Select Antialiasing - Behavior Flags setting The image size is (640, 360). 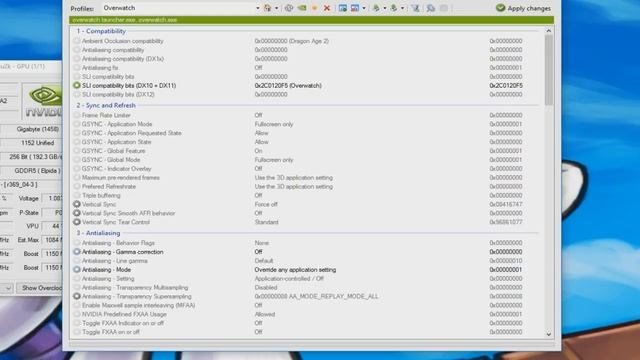118,243
